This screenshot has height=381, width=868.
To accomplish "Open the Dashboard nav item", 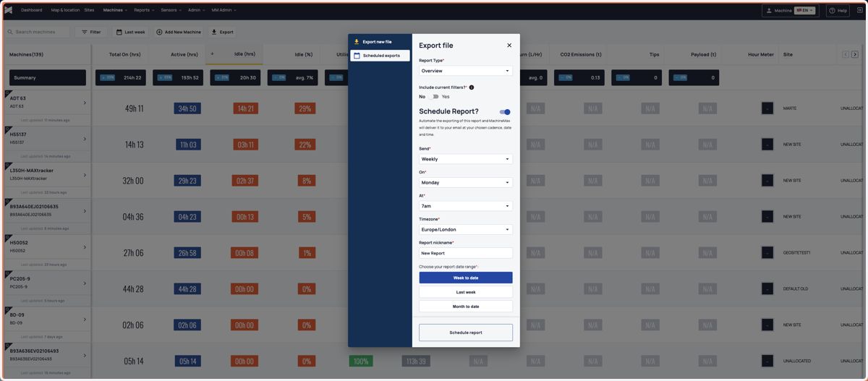I will pos(31,10).
